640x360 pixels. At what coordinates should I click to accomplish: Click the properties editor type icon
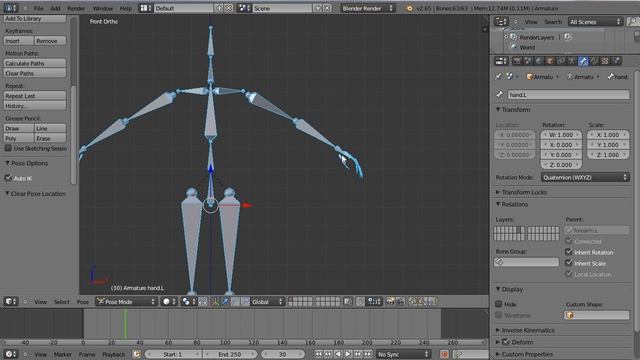501,61
